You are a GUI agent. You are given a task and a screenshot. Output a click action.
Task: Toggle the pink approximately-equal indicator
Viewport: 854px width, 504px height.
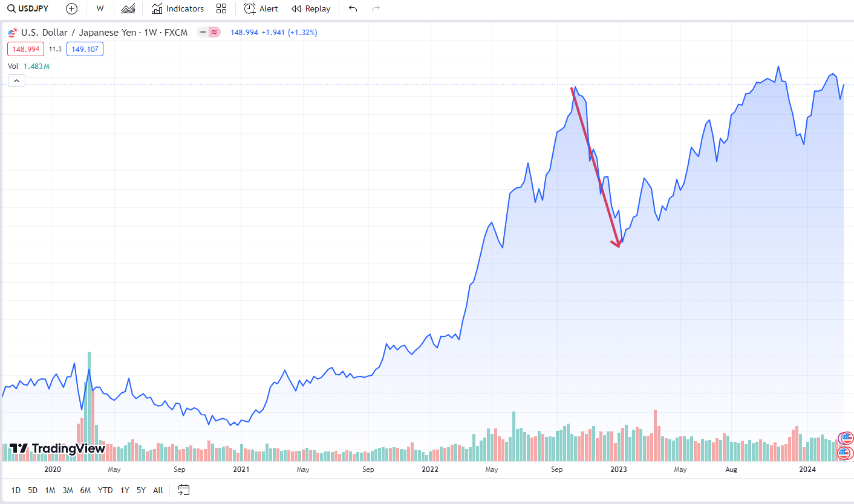click(215, 32)
